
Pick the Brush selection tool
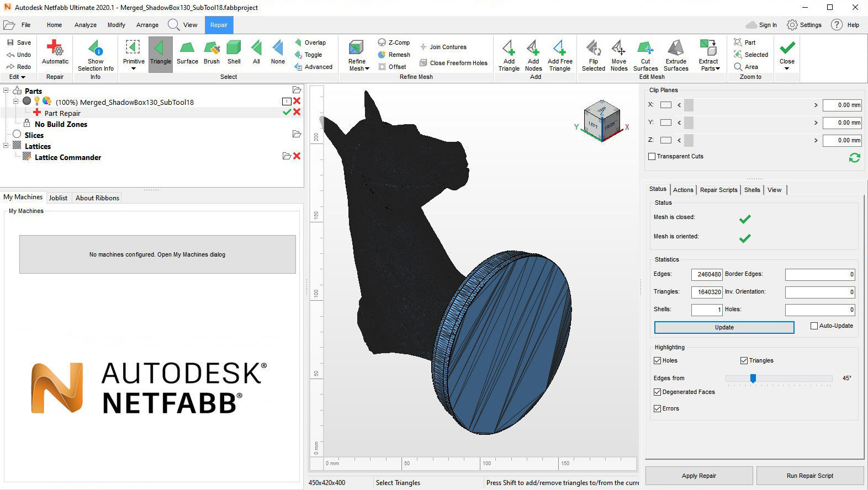point(211,53)
